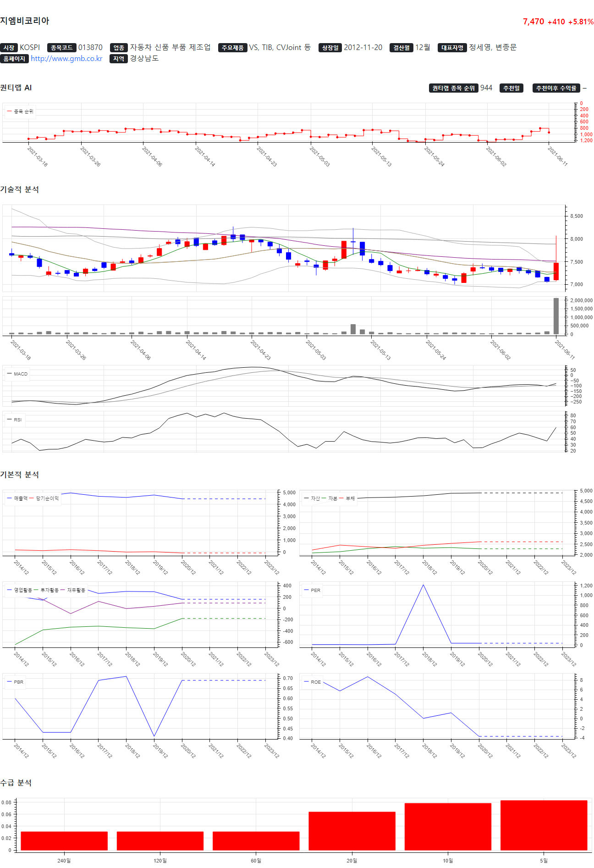Click the red bar for 20일
The width and height of the screenshot is (594, 868).
[352, 831]
